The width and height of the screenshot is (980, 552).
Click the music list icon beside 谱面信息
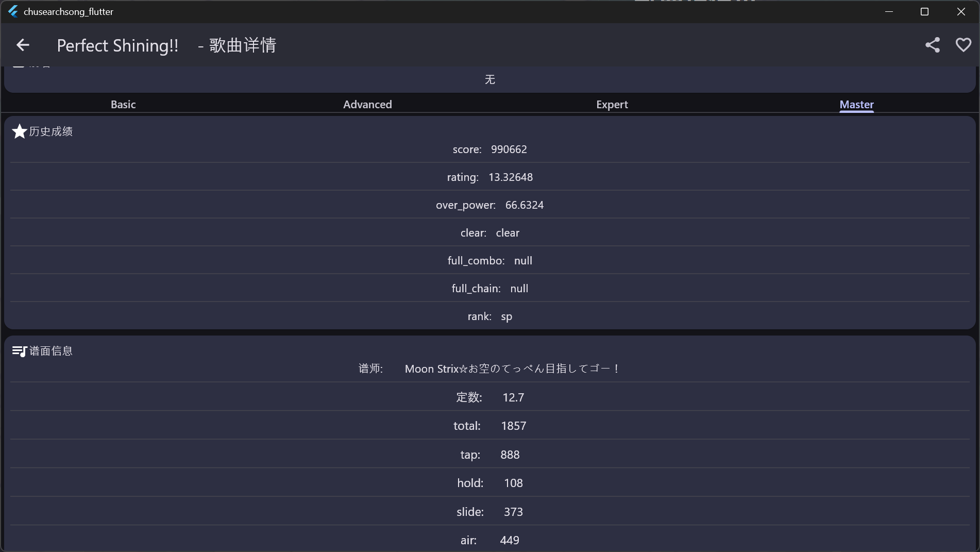click(x=20, y=352)
